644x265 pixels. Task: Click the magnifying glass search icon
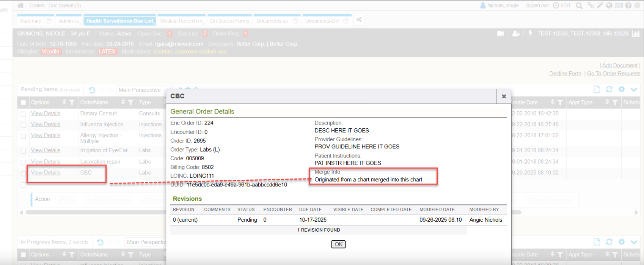click(x=579, y=6)
